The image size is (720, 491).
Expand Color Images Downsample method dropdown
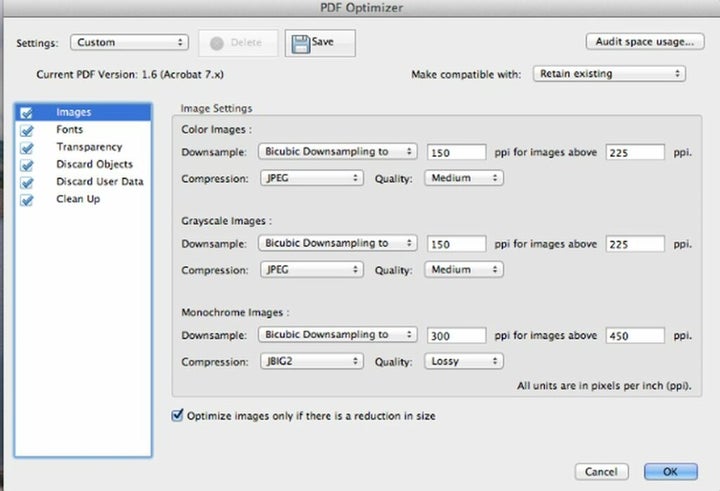pyautogui.click(x=337, y=152)
